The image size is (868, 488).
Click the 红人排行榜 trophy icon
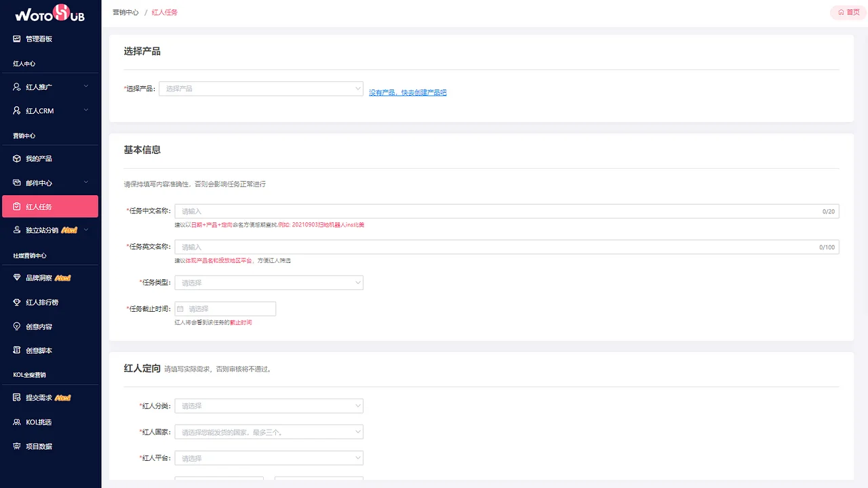(x=16, y=302)
